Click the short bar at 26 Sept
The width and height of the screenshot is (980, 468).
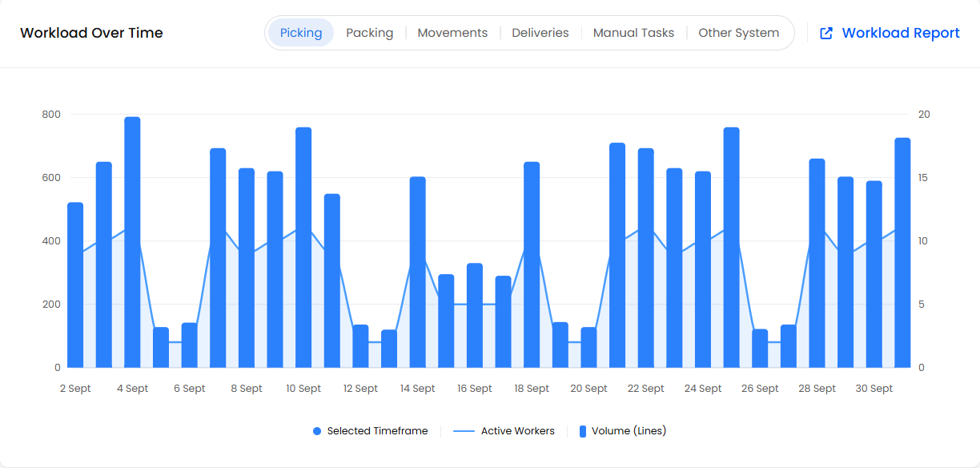point(760,349)
